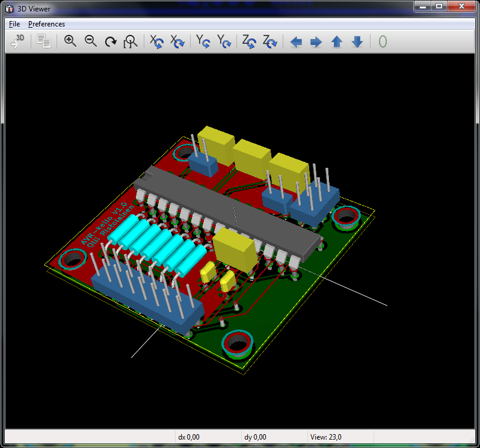Copy the 3D image to clipboard
The image size is (480, 448).
point(43,41)
